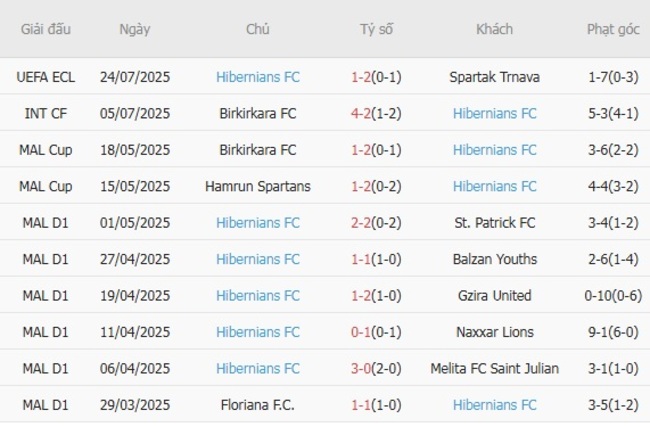
Task: Click Birkirkara FC in the 05/07/2025 match
Action: 257,113
